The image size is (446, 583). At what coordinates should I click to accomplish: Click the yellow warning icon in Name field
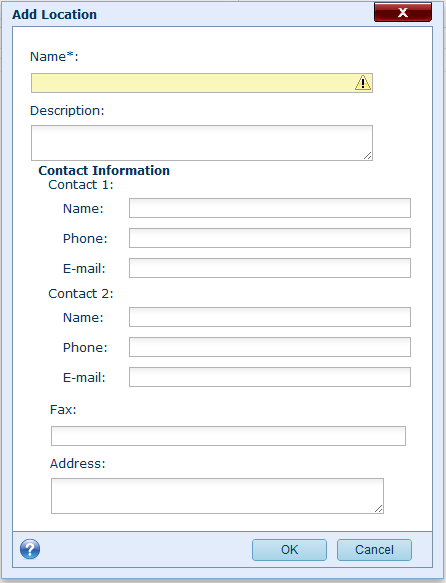click(x=363, y=83)
